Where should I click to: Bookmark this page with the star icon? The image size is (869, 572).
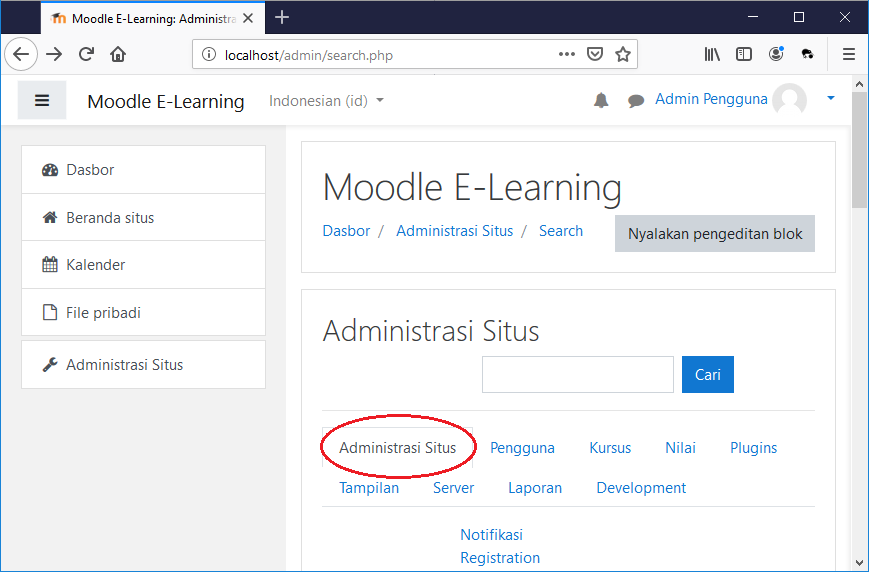pos(623,54)
